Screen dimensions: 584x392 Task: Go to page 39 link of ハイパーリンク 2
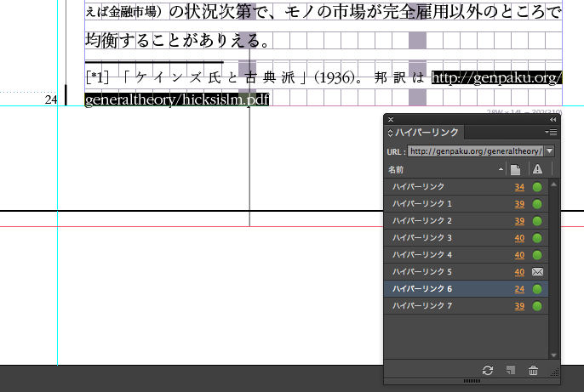point(519,221)
